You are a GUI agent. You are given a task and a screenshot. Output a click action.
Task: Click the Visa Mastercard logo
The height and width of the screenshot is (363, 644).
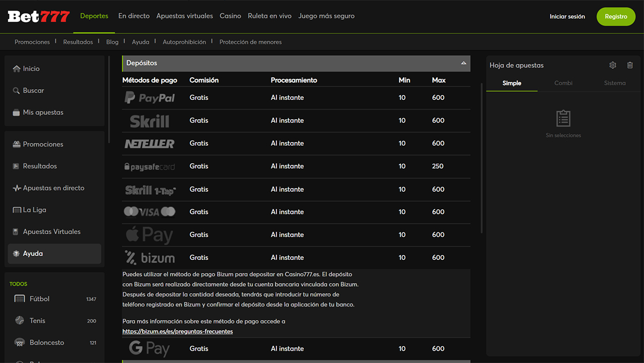point(150,212)
